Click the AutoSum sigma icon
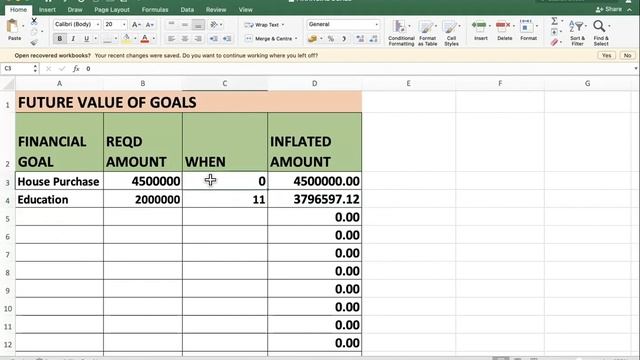The width and height of the screenshot is (640, 360). tap(554, 21)
